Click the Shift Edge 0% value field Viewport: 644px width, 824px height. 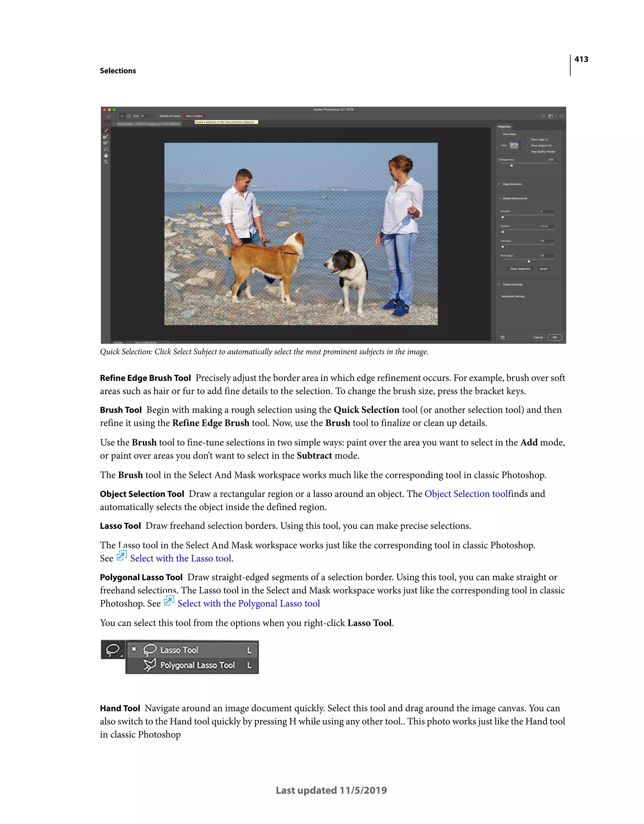tap(547, 256)
